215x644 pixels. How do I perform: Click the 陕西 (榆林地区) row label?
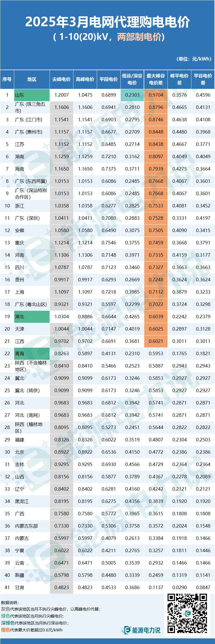pos(29,427)
